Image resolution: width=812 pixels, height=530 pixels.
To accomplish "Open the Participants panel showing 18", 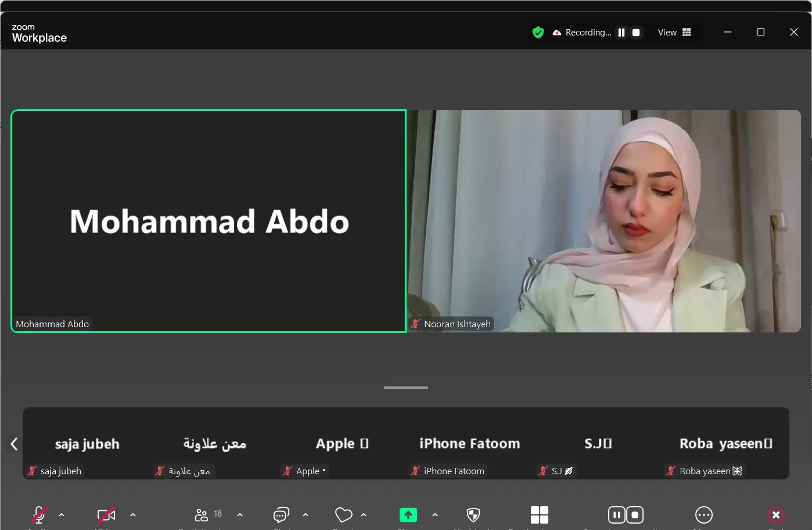I will [x=208, y=515].
